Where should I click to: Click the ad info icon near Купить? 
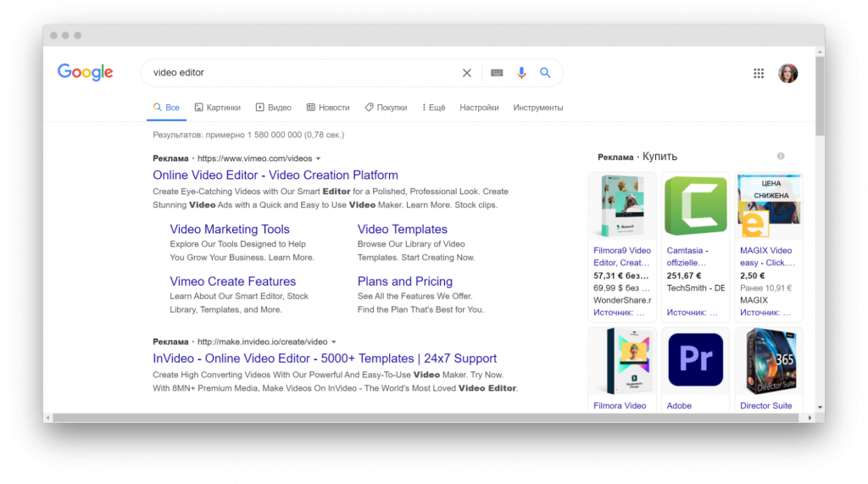781,156
